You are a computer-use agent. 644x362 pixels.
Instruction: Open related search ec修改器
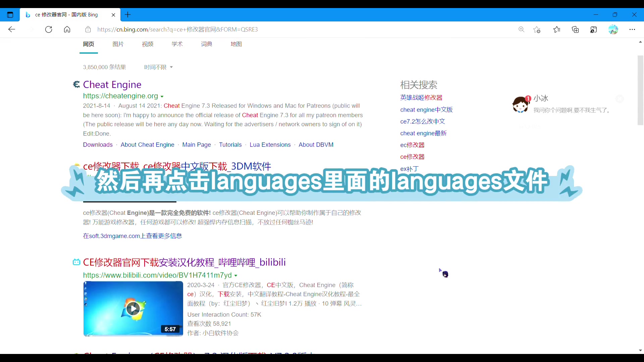(x=412, y=145)
